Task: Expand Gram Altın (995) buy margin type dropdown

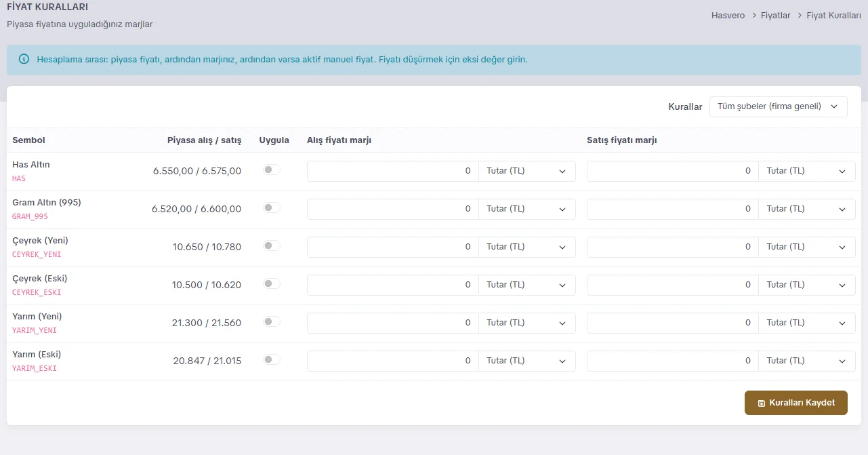Action: (527, 209)
